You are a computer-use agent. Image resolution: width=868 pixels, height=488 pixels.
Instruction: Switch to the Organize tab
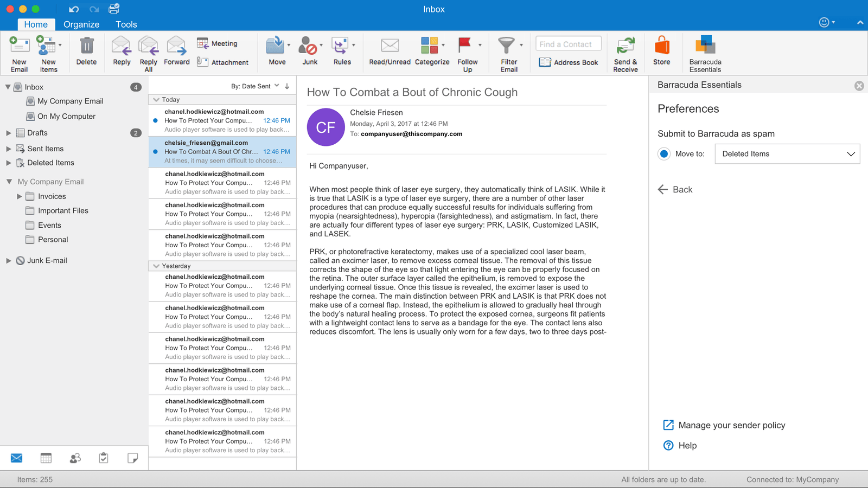[81, 24]
